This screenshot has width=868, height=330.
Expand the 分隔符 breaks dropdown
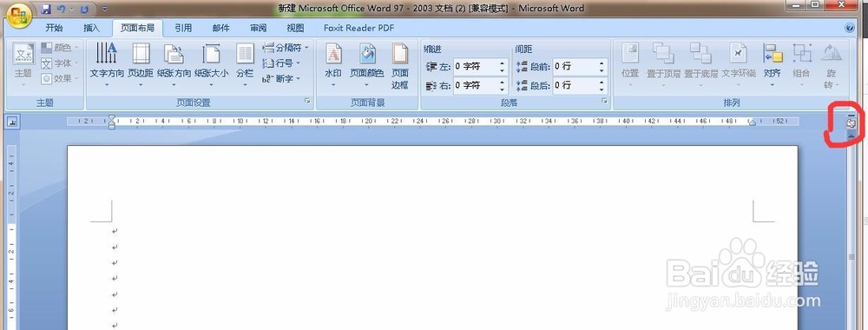[285, 48]
